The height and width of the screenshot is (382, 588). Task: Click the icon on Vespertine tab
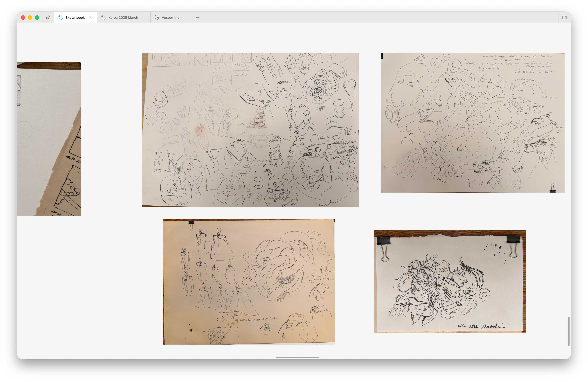click(x=157, y=18)
